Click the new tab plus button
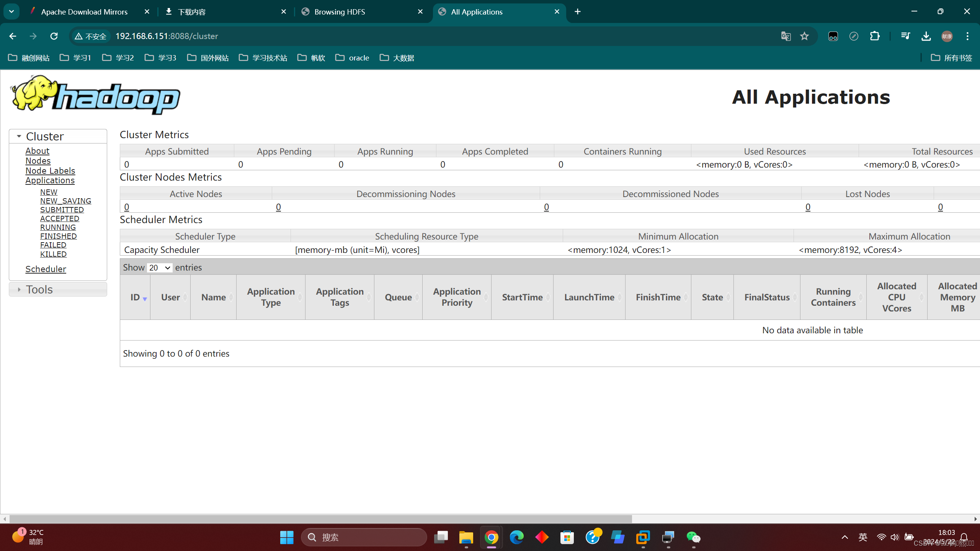 (x=578, y=12)
